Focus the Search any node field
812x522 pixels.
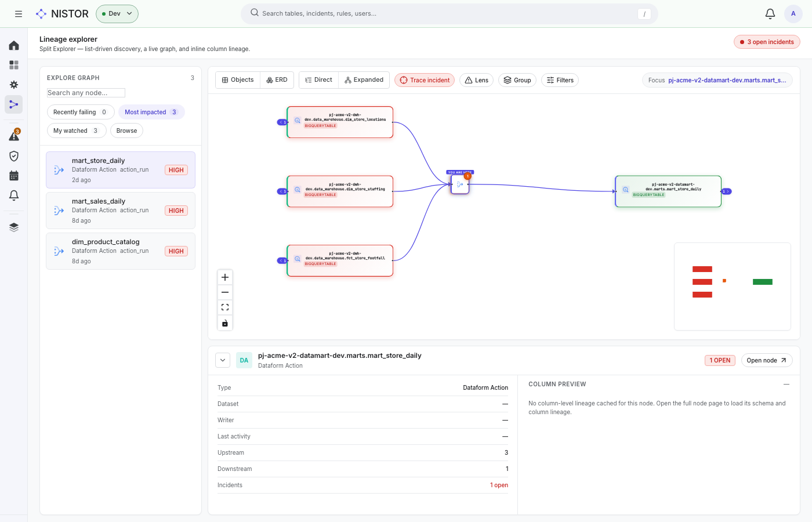point(86,93)
